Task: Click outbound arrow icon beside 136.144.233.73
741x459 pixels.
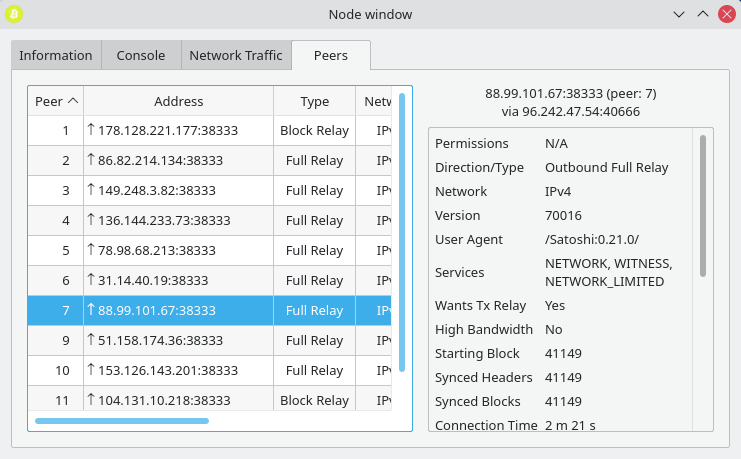Action: click(92, 220)
